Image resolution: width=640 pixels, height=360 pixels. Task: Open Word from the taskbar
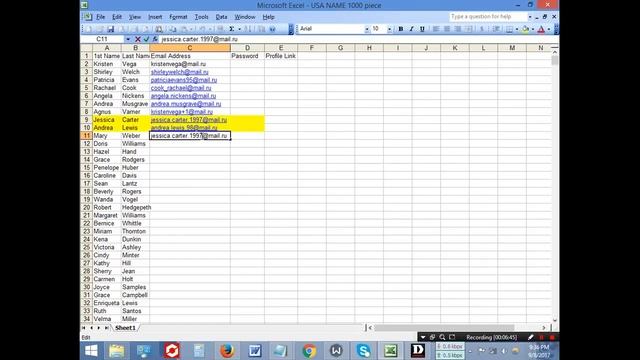pyautogui.click(x=255, y=351)
